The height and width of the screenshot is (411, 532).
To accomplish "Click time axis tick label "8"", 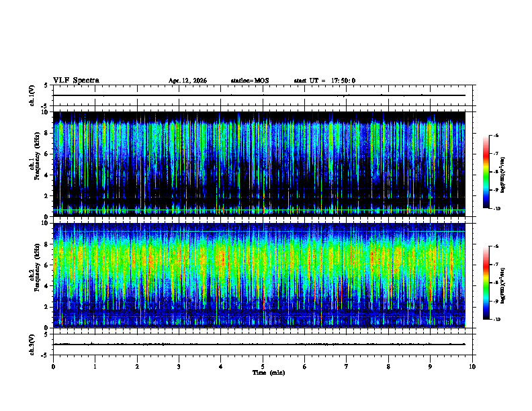I will click(388, 367).
